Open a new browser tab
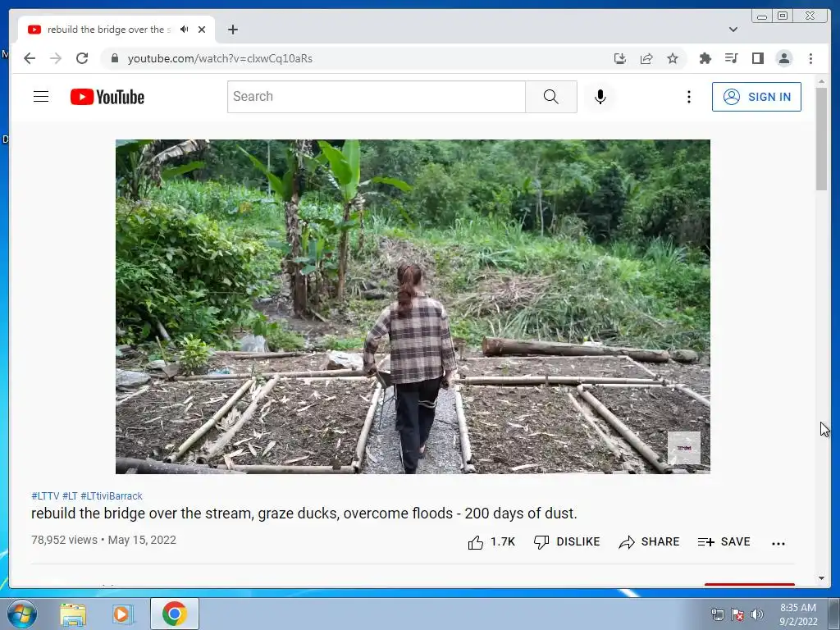 pos(232,30)
